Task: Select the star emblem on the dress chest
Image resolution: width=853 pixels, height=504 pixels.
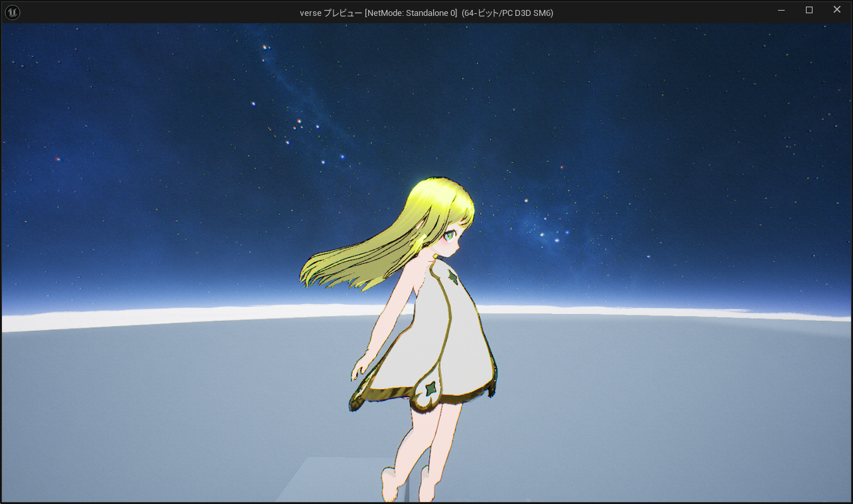Action: click(453, 277)
